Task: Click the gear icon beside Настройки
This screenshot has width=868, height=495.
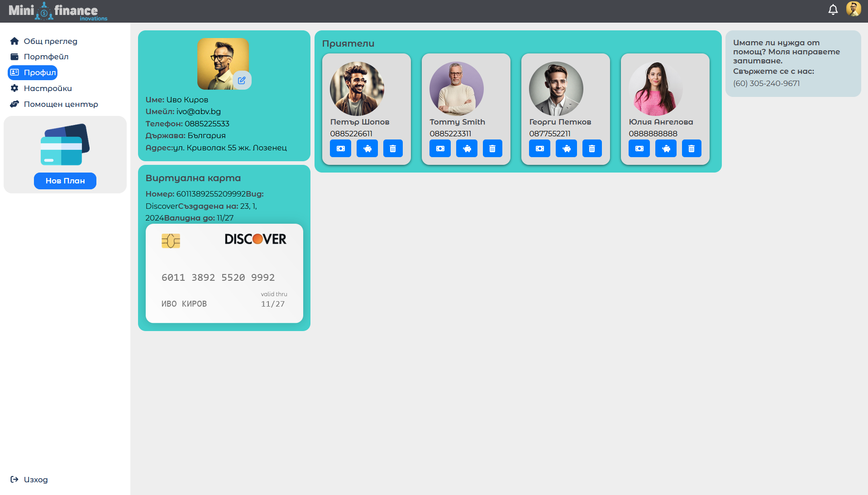Action: pos(14,88)
